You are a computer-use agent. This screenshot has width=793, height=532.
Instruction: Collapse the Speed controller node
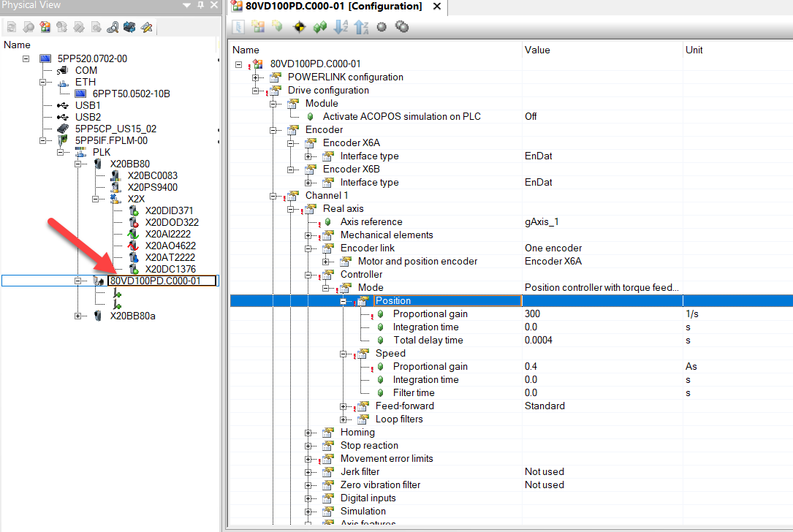344,354
